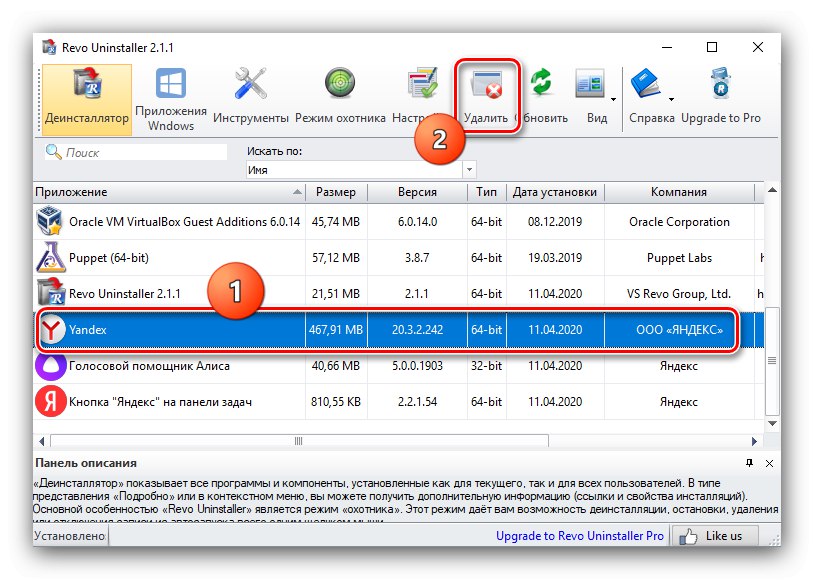The height and width of the screenshot is (580, 814).
Task: Pin the Панель описания panel
Action: [x=749, y=463]
